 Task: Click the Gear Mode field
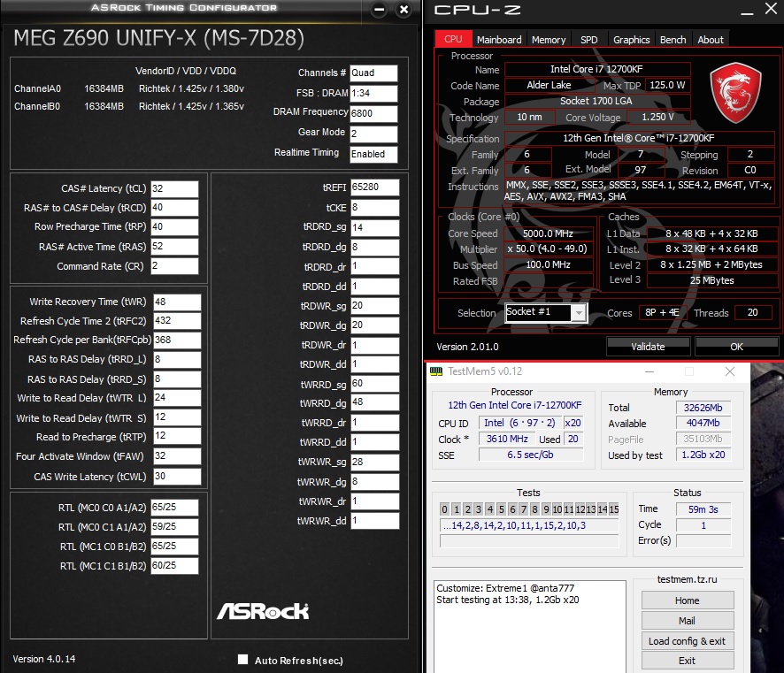tap(373, 134)
